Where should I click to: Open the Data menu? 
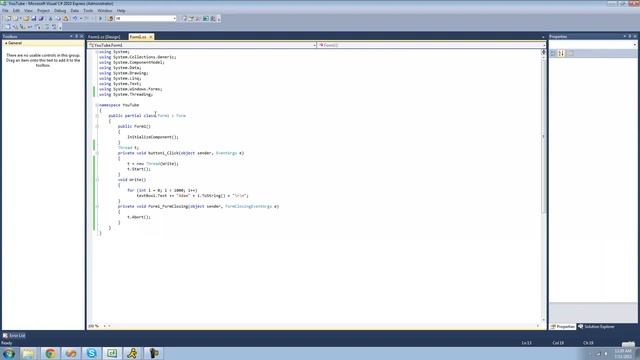(x=75, y=11)
